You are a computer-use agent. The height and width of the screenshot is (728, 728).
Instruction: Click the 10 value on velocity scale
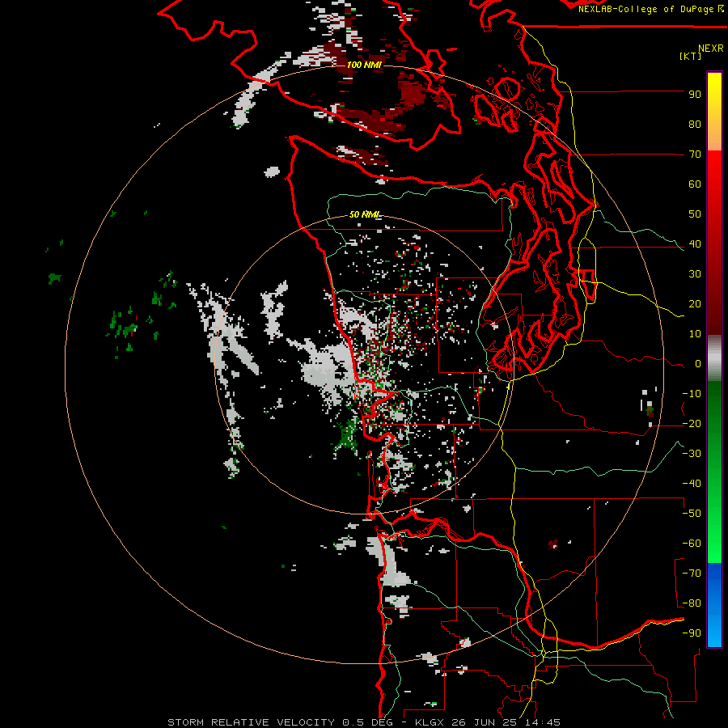(695, 334)
